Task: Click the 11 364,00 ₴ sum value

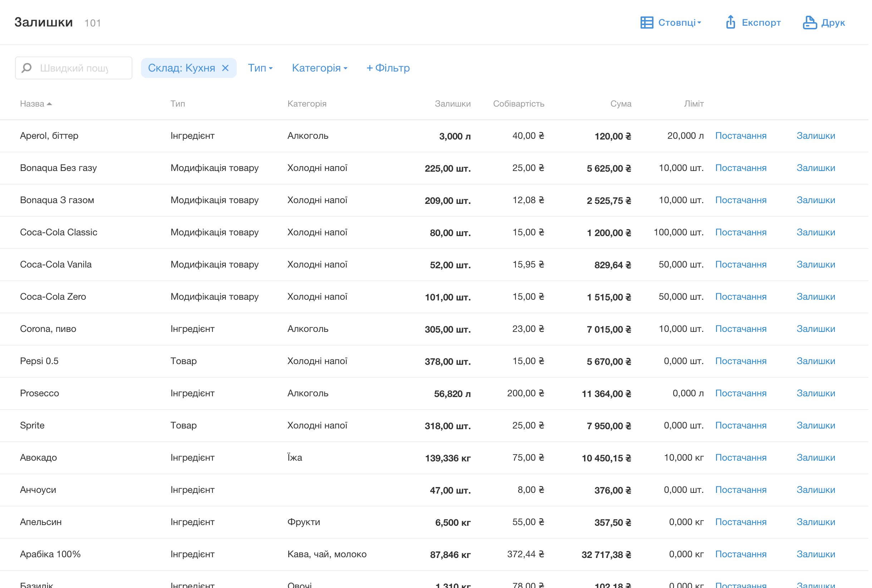Action: point(606,394)
